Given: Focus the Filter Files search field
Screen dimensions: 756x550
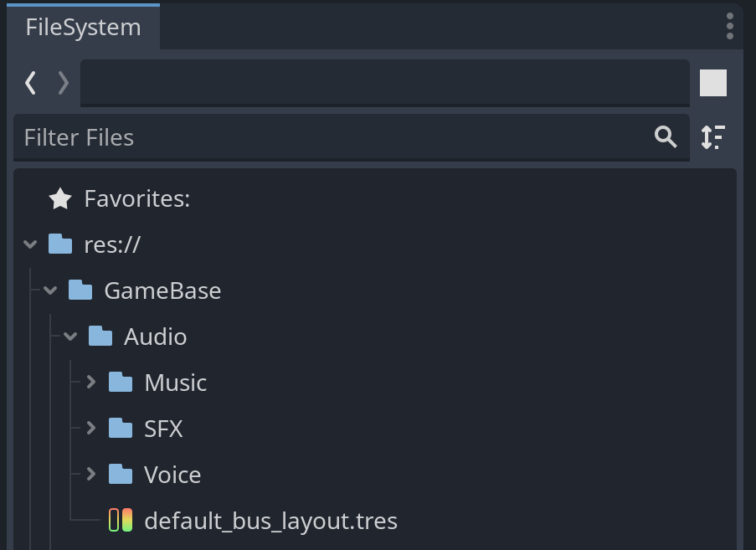Looking at the screenshot, I should point(335,137).
